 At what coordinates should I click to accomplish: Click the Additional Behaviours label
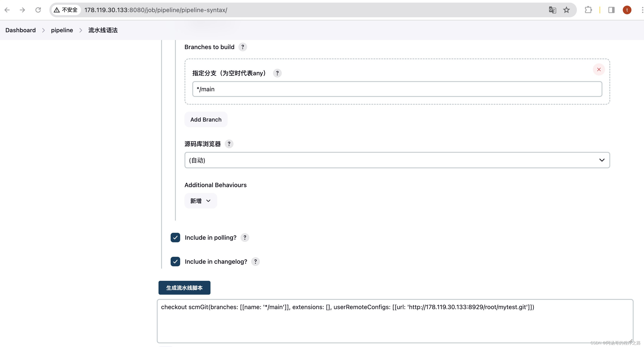tap(215, 185)
